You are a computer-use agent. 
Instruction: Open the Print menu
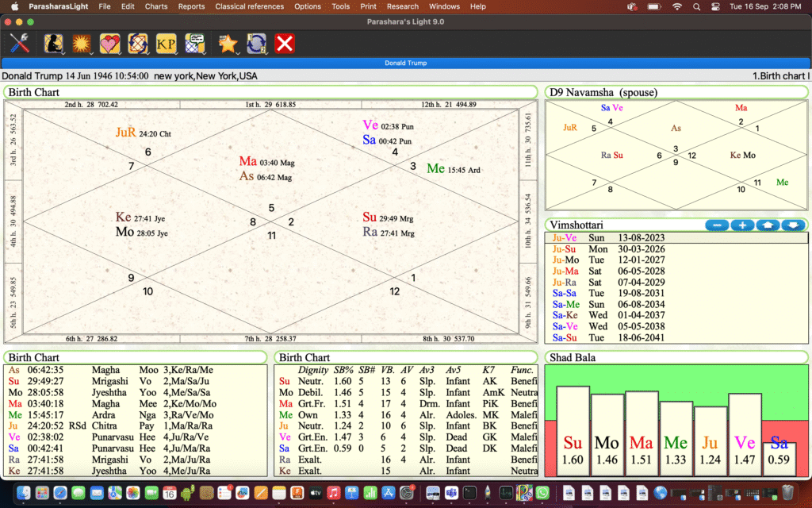(x=368, y=6)
